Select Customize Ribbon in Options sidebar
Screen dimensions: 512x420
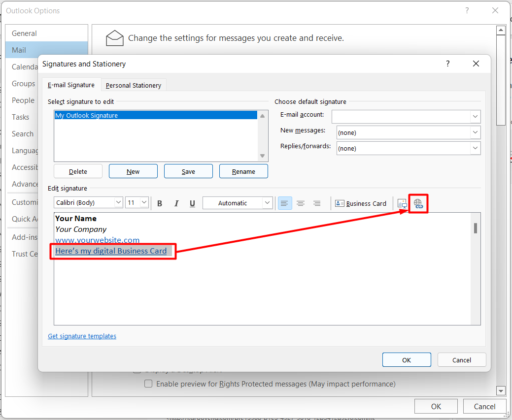pyautogui.click(x=25, y=202)
